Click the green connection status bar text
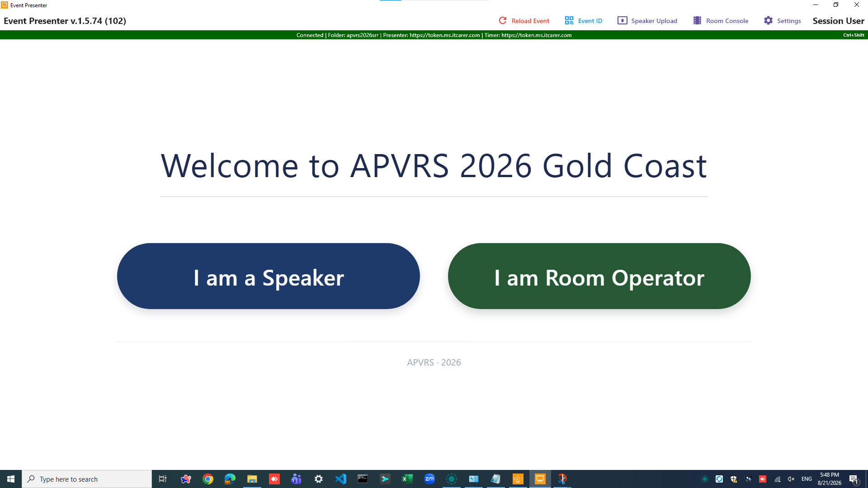The width and height of the screenshot is (868, 488). [x=434, y=35]
